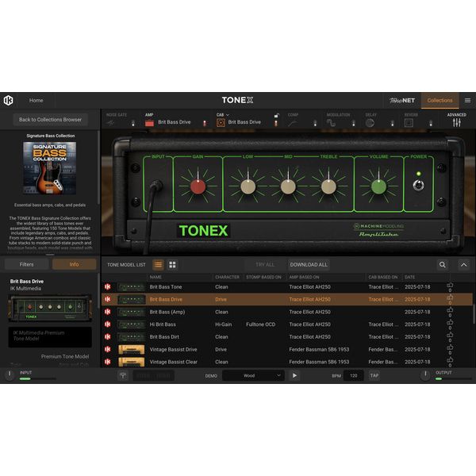Switch to the Filters tab
Screen dimensions: 476x476
pyautogui.click(x=27, y=264)
